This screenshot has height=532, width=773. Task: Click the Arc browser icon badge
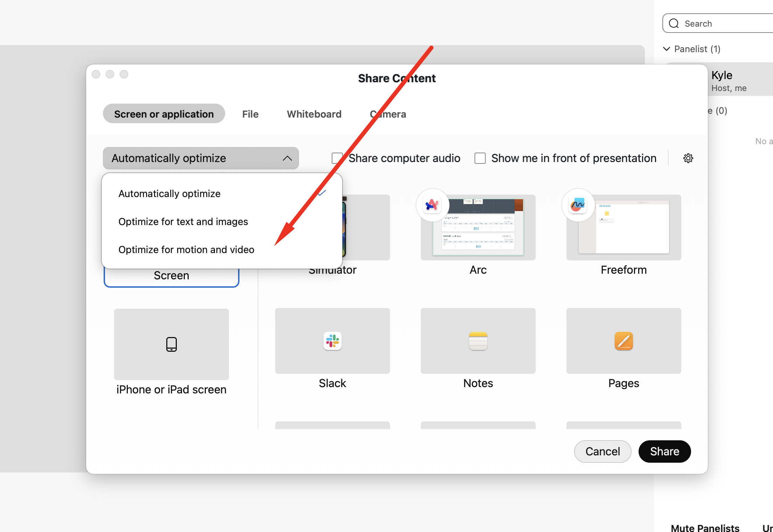[432, 205]
